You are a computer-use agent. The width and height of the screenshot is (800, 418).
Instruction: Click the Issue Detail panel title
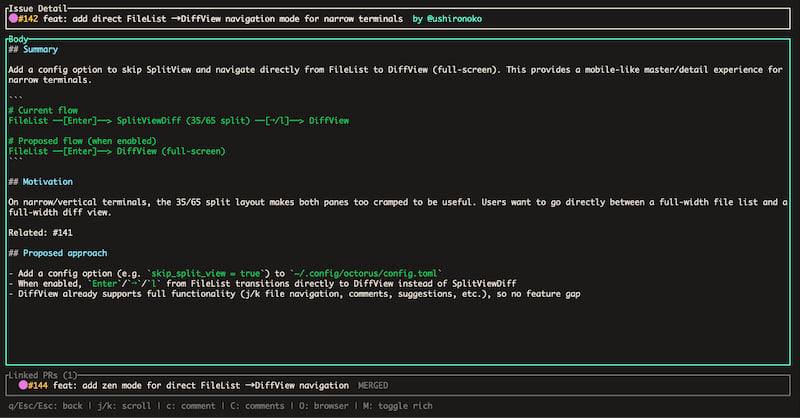[x=38, y=8]
